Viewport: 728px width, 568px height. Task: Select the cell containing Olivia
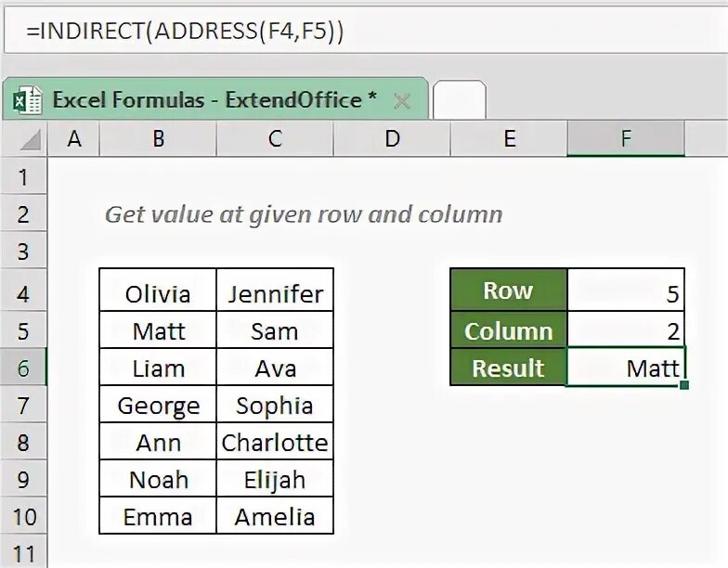[158, 294]
